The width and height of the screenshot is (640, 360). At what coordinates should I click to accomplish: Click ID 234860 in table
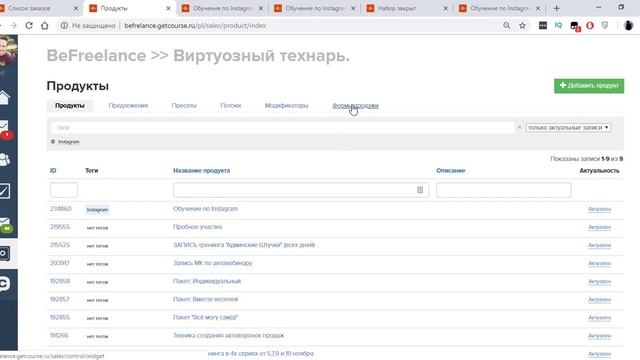pos(60,209)
